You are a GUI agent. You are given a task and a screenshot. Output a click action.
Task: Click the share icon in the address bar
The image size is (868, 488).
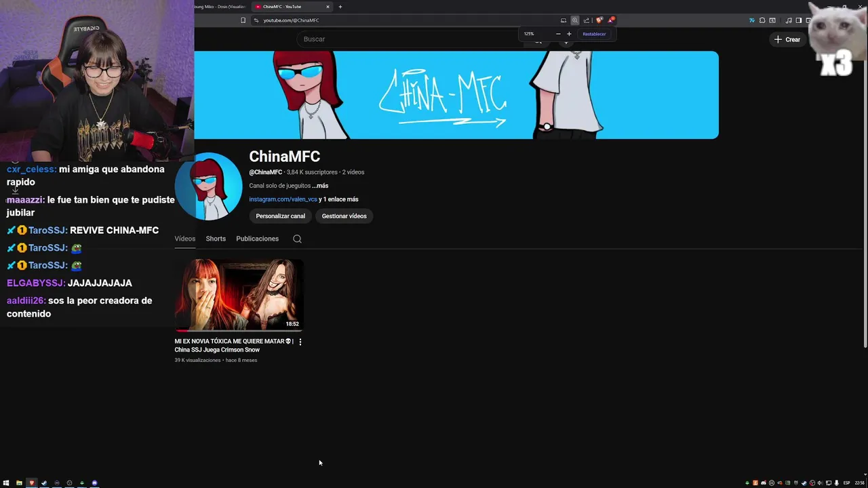click(x=587, y=20)
